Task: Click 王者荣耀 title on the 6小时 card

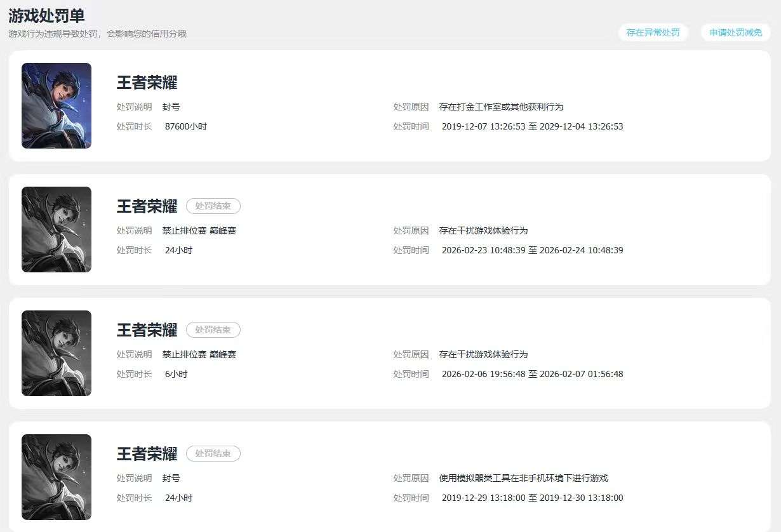Action: pyautogui.click(x=147, y=330)
